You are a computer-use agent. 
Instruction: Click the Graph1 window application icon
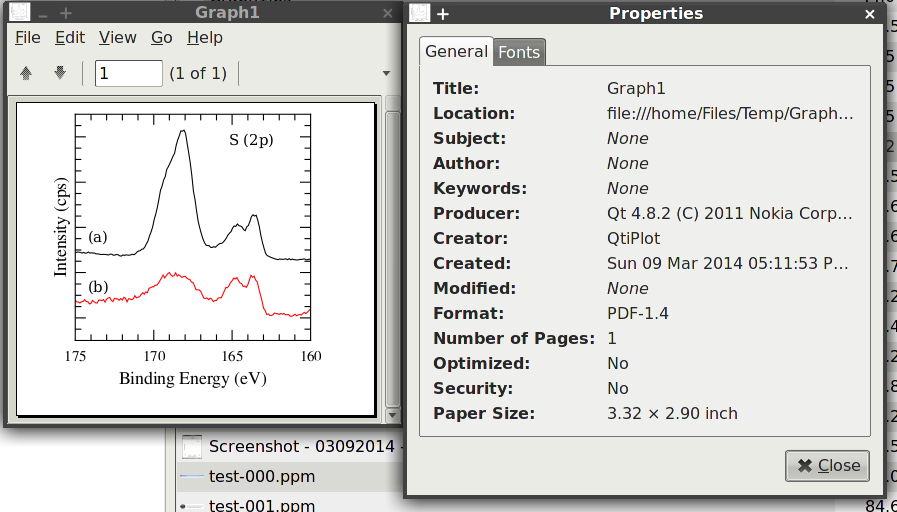[20, 13]
